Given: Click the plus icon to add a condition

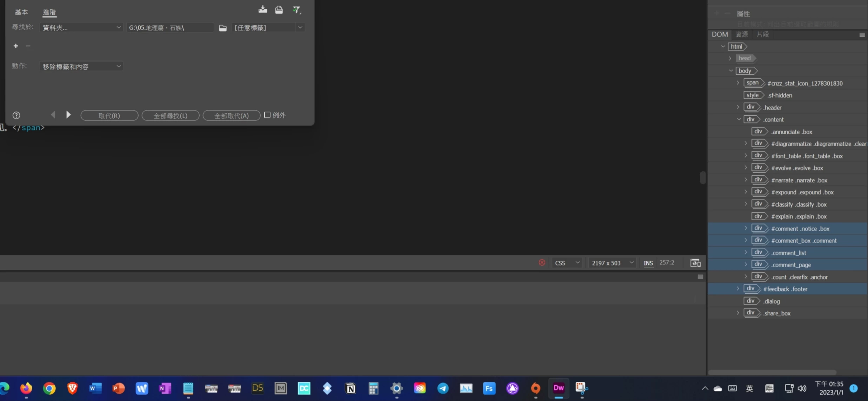Looking at the screenshot, I should (16, 46).
